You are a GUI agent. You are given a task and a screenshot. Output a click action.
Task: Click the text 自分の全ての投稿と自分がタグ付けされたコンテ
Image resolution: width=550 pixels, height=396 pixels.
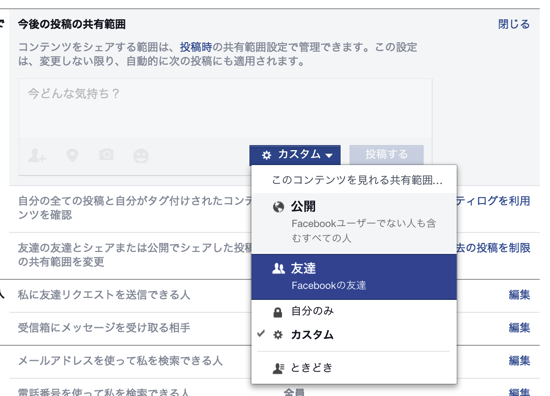coord(135,201)
